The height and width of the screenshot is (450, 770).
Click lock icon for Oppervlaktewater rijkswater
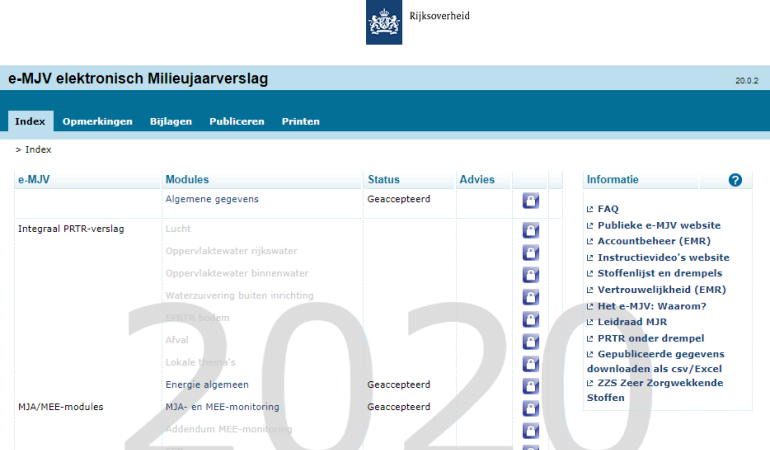[x=530, y=253]
